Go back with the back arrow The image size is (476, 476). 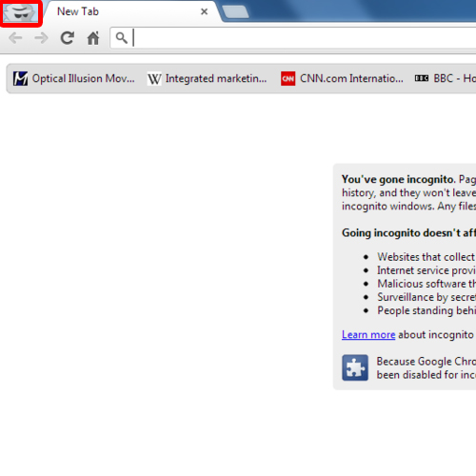[15, 38]
